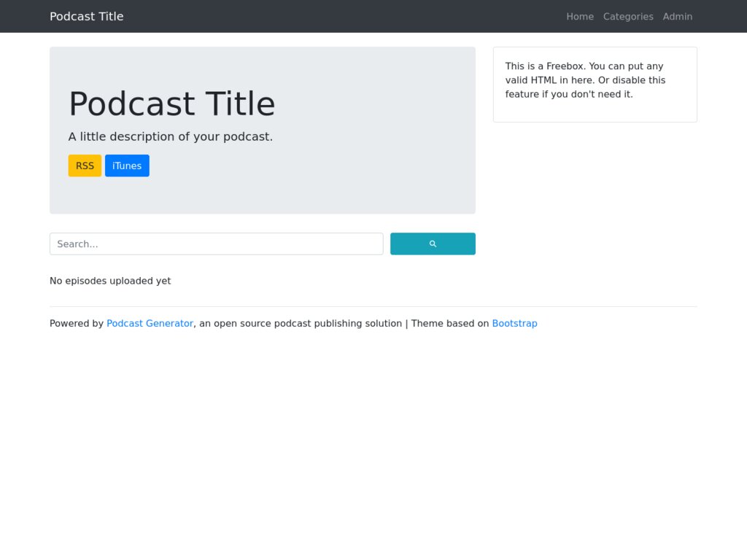Focus the Search... input field

(x=216, y=244)
